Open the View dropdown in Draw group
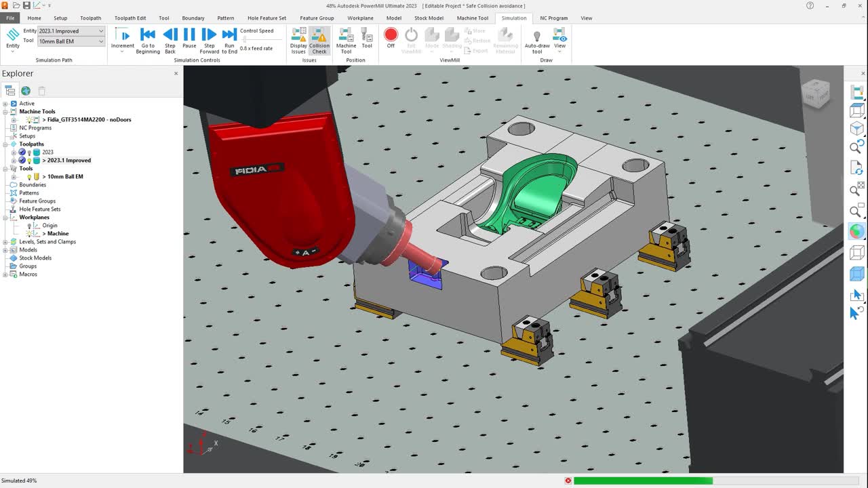 (x=559, y=40)
